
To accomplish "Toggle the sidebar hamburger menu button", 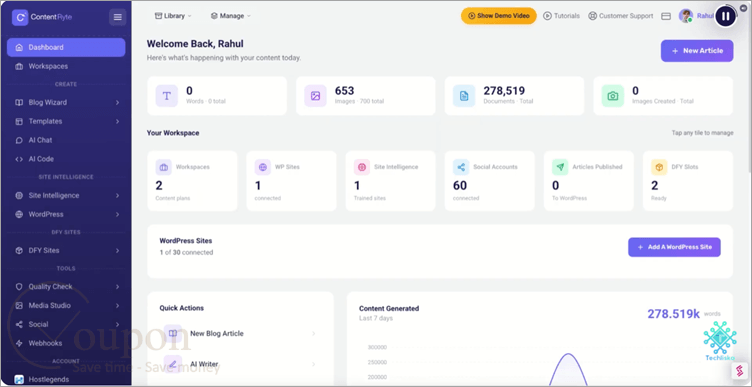I will click(118, 17).
